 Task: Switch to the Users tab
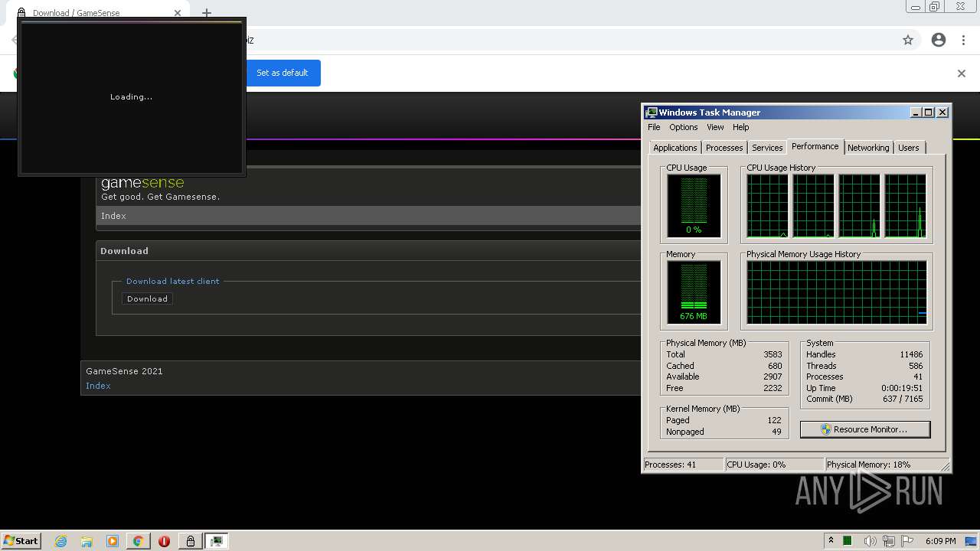coord(909,148)
